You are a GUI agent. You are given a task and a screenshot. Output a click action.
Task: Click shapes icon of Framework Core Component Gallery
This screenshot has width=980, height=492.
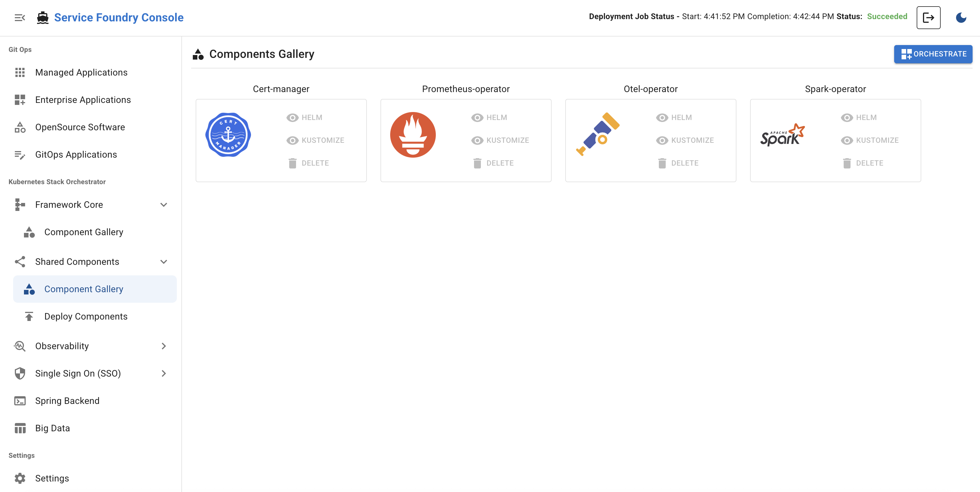tap(29, 232)
